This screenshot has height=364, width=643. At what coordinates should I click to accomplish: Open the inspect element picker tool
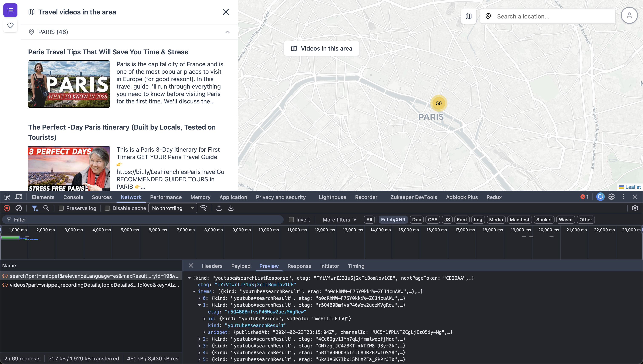[7, 197]
